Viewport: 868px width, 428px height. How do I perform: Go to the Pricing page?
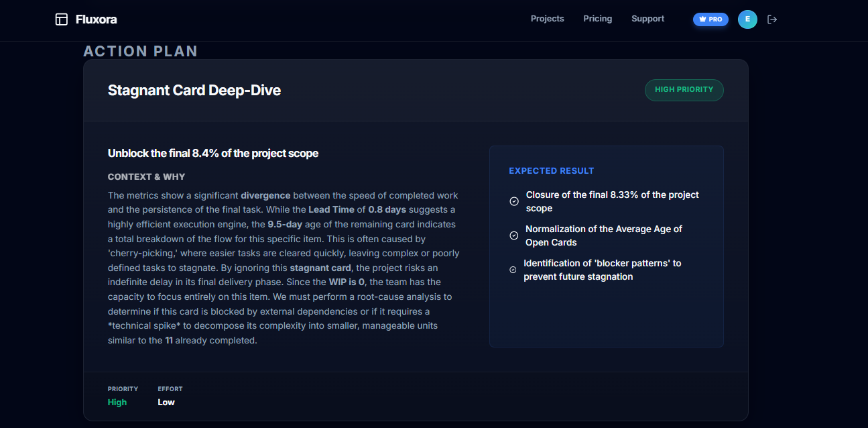(597, 19)
